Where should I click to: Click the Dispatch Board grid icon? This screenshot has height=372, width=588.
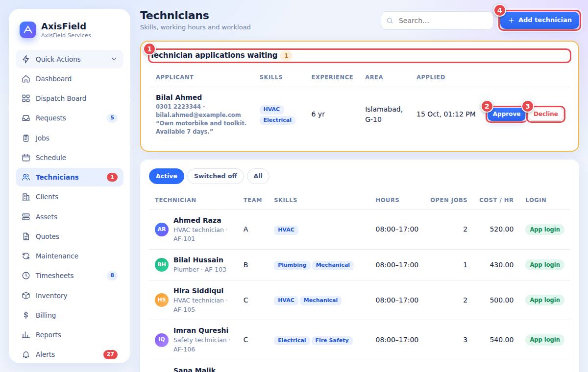26,98
